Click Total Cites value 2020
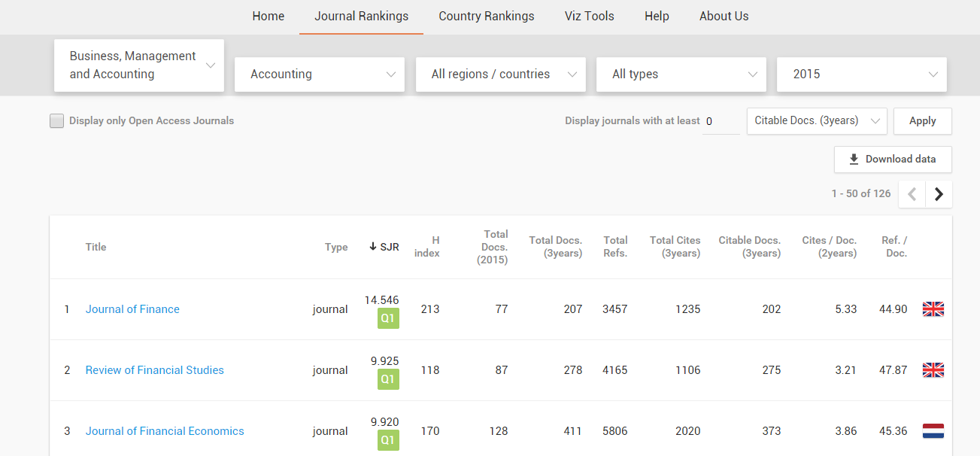Screen dimensions: 980x456 [687, 431]
